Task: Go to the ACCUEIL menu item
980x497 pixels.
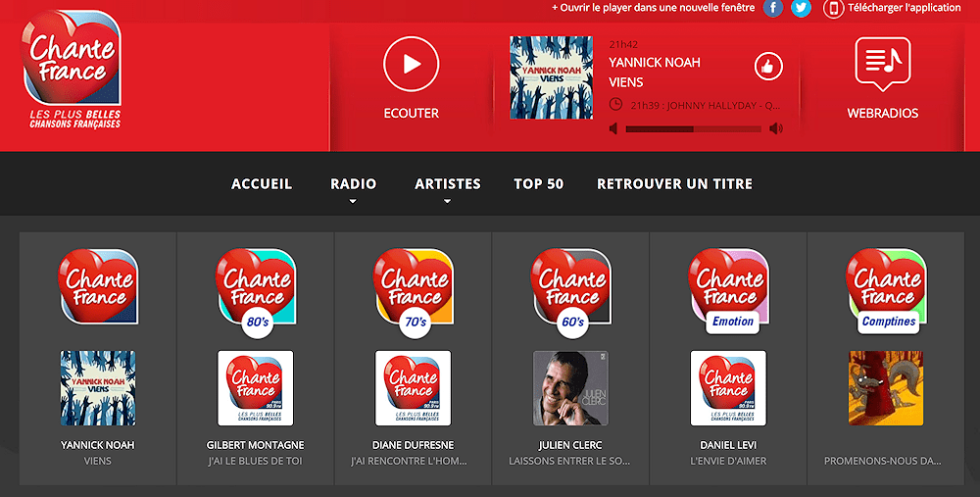Action: point(262,183)
